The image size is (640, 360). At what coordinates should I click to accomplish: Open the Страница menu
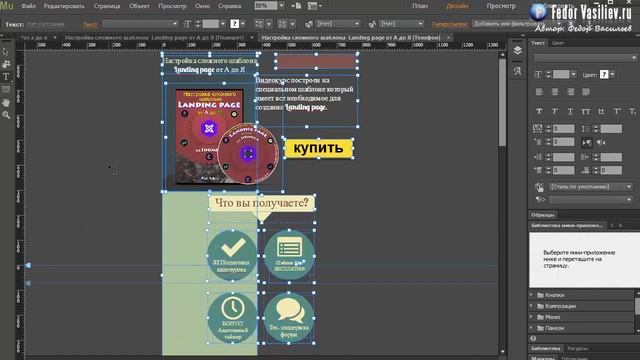click(107, 6)
